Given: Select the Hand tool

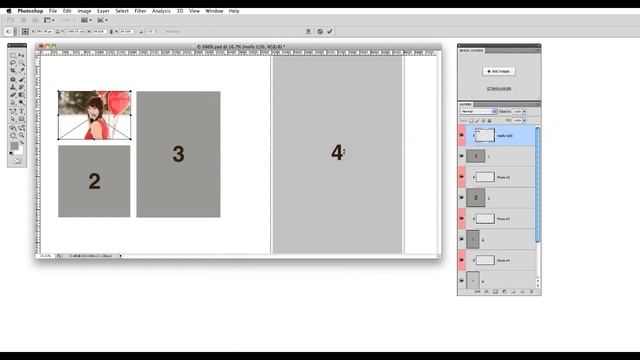Looking at the screenshot, I should [13, 135].
